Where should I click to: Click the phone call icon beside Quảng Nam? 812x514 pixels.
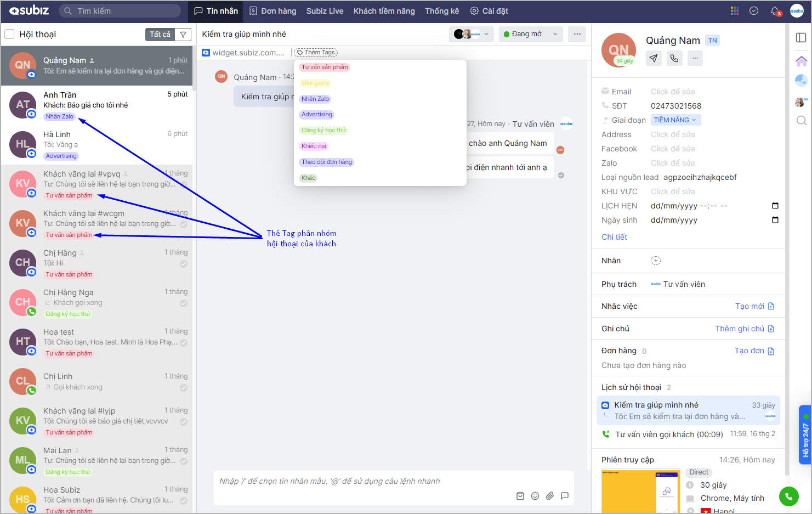674,58
